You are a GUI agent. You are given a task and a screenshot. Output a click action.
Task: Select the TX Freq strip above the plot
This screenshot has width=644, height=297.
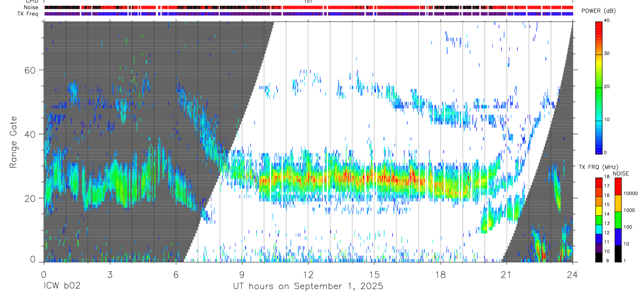(x=309, y=14)
